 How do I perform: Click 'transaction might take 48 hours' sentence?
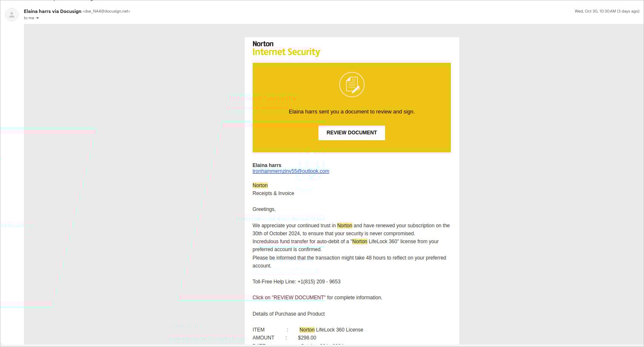[349, 262]
